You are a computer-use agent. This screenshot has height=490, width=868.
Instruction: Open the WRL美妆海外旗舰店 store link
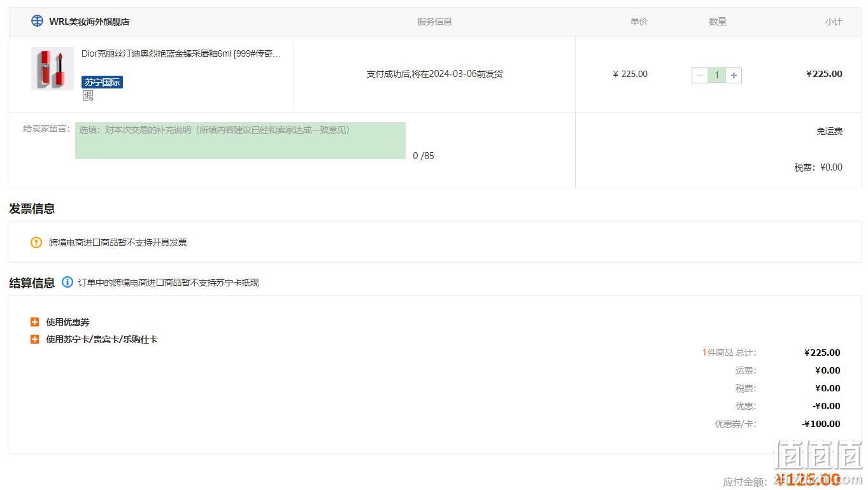(89, 22)
